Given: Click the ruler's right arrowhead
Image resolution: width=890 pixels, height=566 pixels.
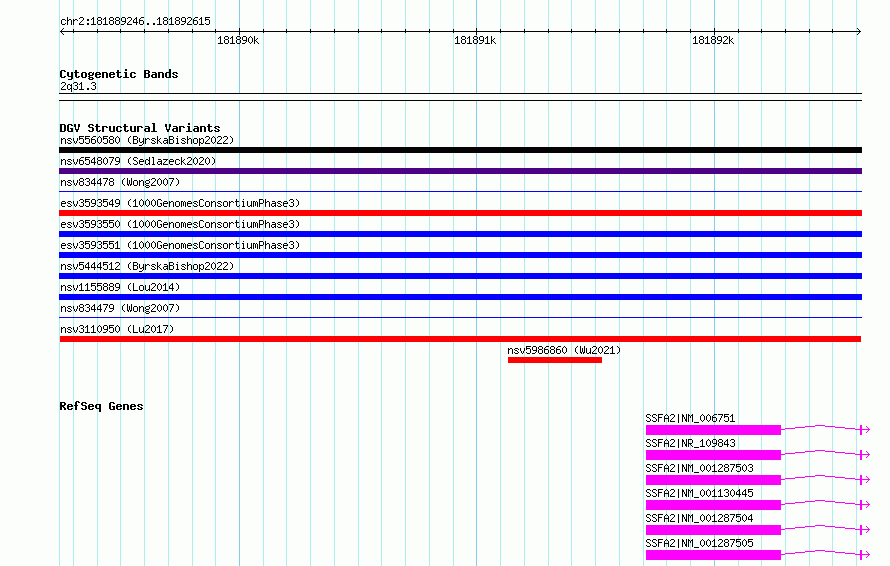Looking at the screenshot, I should [859, 32].
